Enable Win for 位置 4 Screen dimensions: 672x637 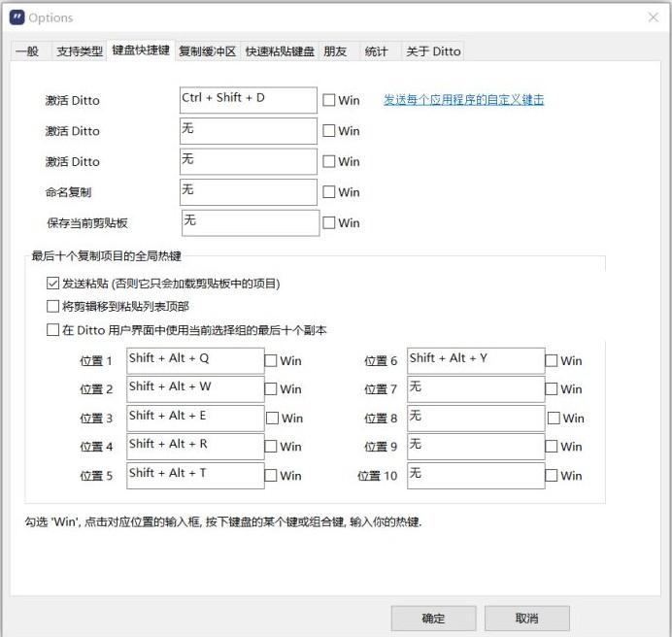coord(270,447)
